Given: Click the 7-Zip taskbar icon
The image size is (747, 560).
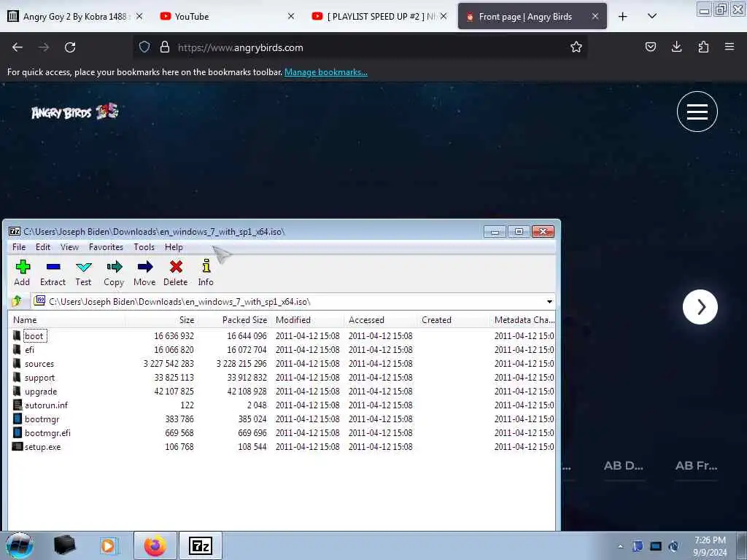Looking at the screenshot, I should [x=201, y=546].
